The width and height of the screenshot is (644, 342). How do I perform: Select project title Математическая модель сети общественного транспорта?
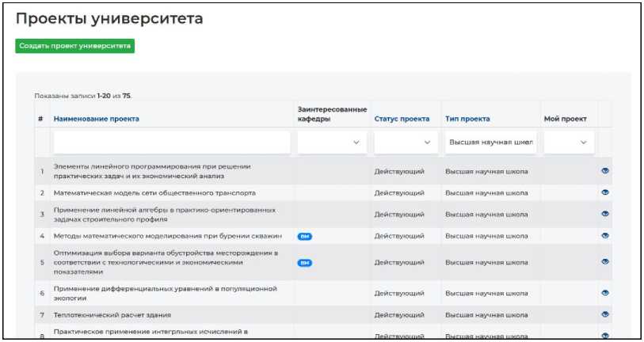point(154,193)
